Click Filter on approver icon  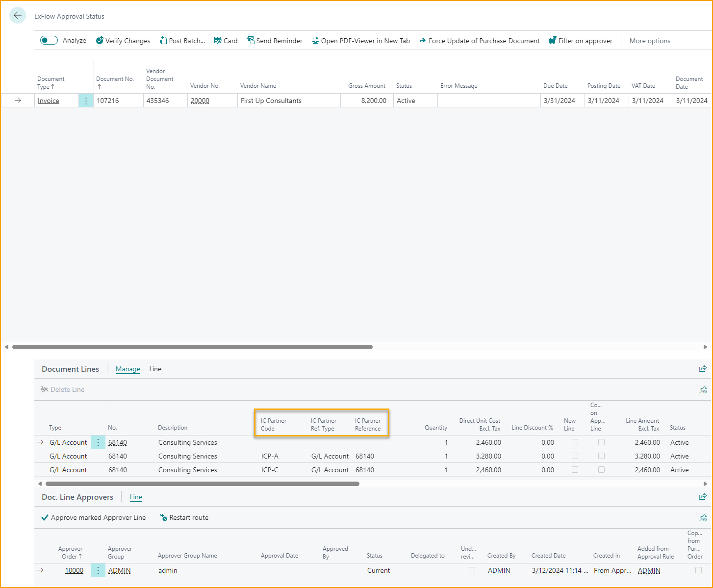(x=552, y=41)
